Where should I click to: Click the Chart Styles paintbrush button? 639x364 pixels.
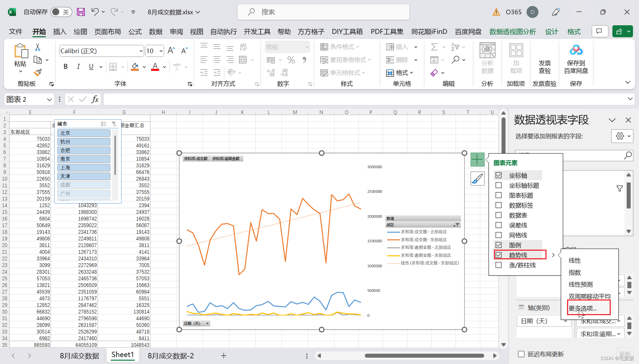coord(477,179)
